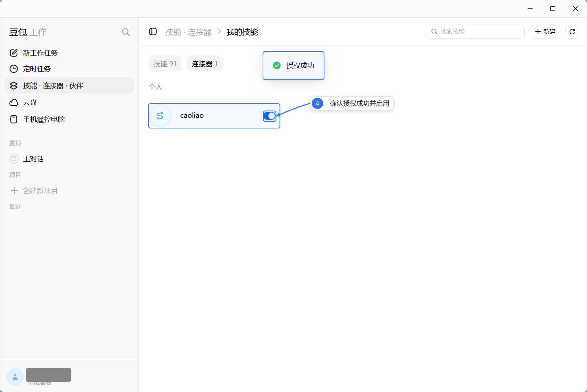The image size is (587, 392).
Task: Click the 最近 section label
Action: tap(15, 206)
